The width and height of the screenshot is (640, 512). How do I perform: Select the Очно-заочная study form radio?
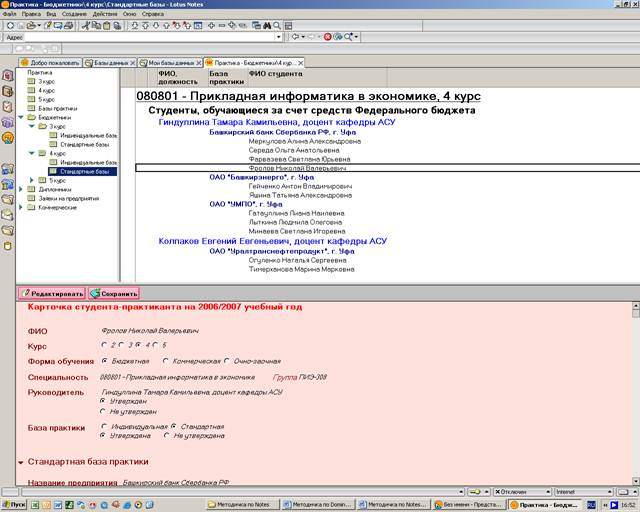[227, 361]
